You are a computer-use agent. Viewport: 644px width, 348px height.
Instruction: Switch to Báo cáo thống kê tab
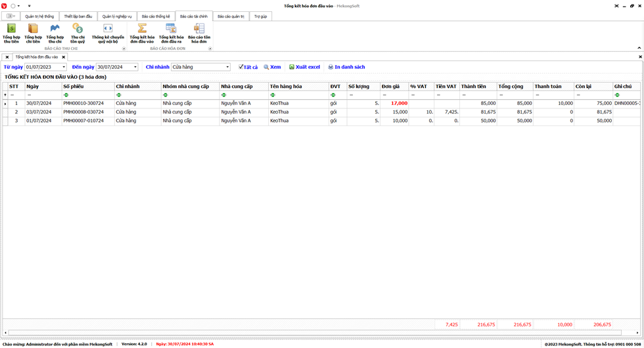click(x=156, y=16)
